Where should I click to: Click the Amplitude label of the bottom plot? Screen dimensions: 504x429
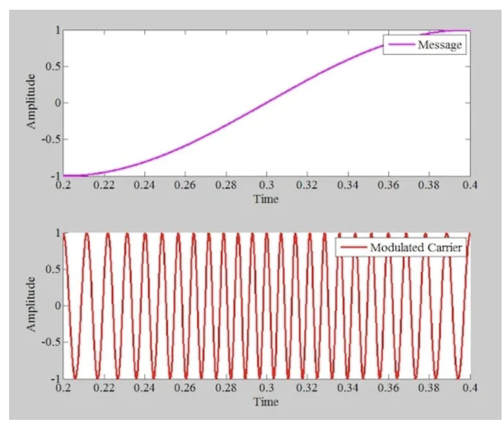31,304
